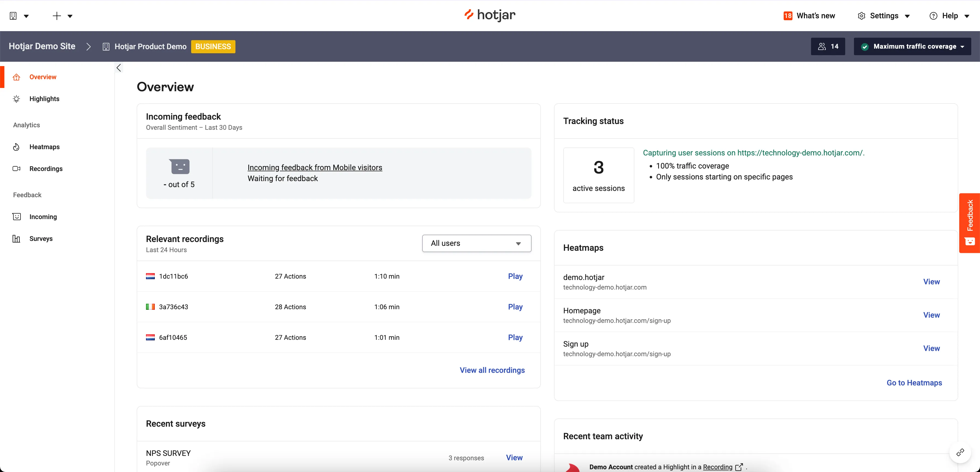Click the Surveys chart icon
The height and width of the screenshot is (472, 980).
tap(16, 239)
